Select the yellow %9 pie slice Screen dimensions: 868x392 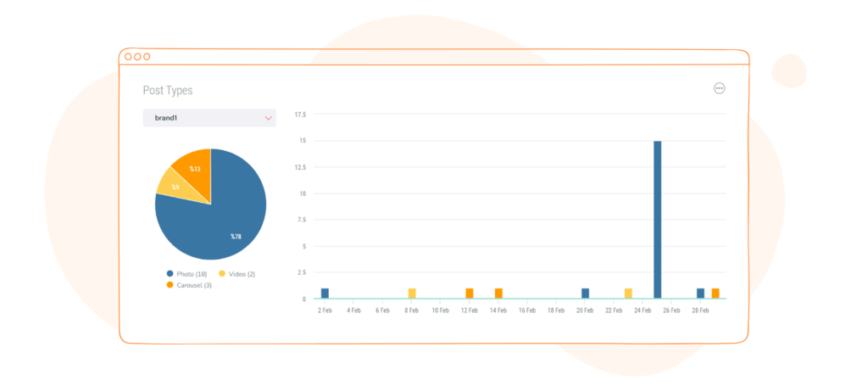(176, 187)
